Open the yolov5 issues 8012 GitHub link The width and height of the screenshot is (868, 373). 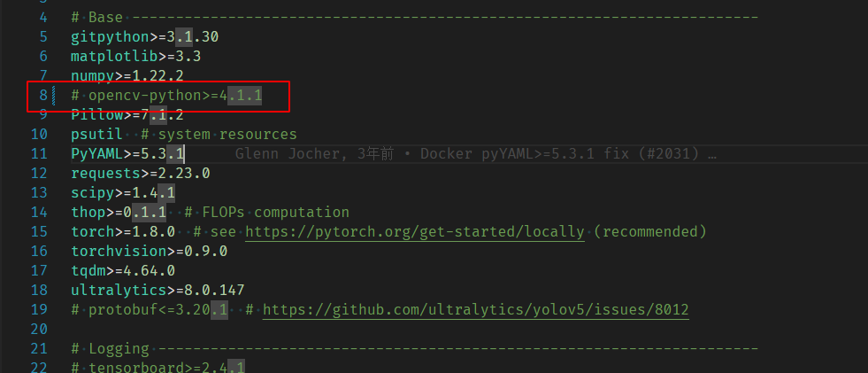coord(475,310)
